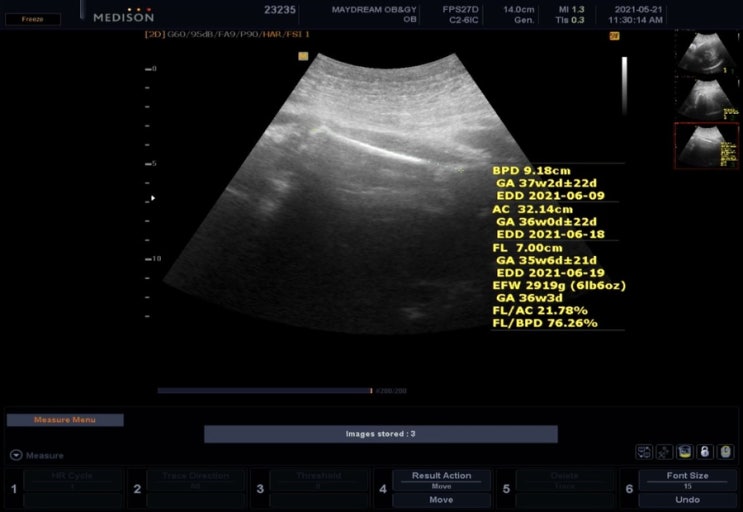
Task: Open the second stored image thumbnail
Action: [x=706, y=99]
